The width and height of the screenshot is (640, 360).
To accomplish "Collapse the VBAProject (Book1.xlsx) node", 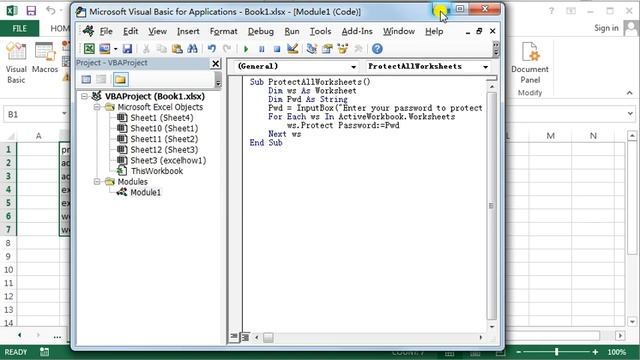I will point(84,96).
